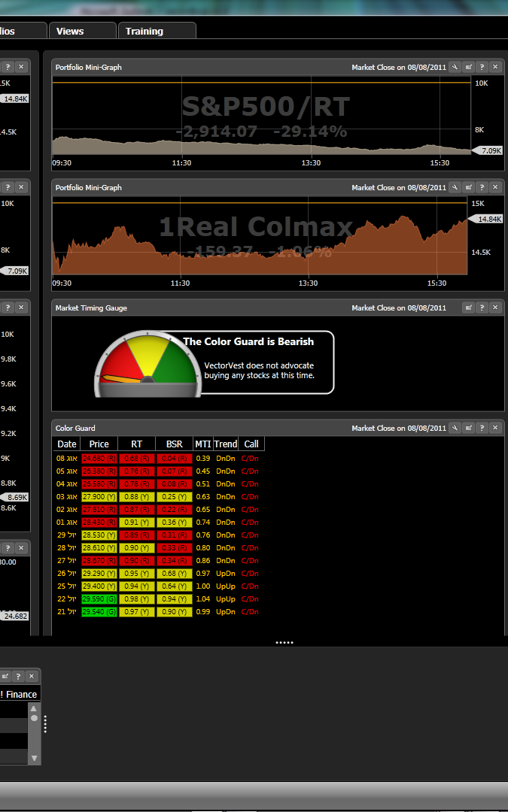The width and height of the screenshot is (508, 812).
Task: Switch to the Views tab
Action: tap(83, 31)
